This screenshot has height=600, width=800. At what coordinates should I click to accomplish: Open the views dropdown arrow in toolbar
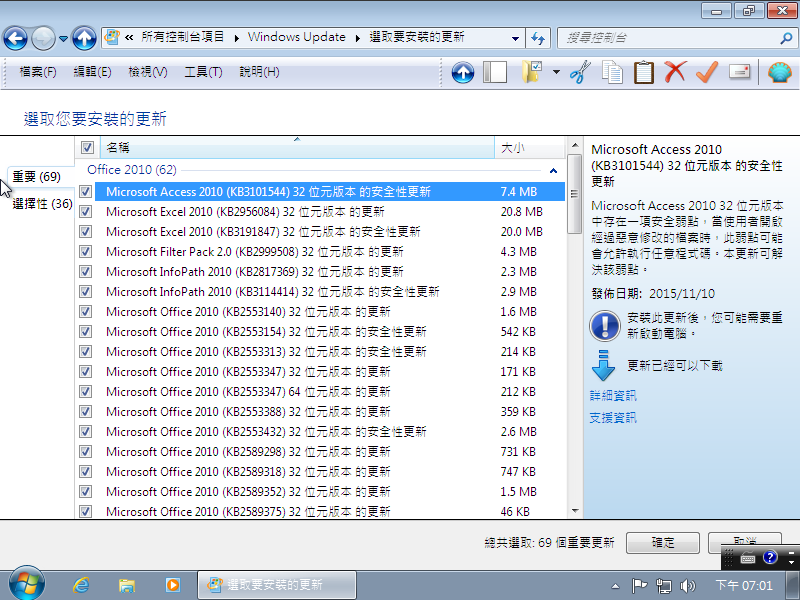tap(556, 72)
